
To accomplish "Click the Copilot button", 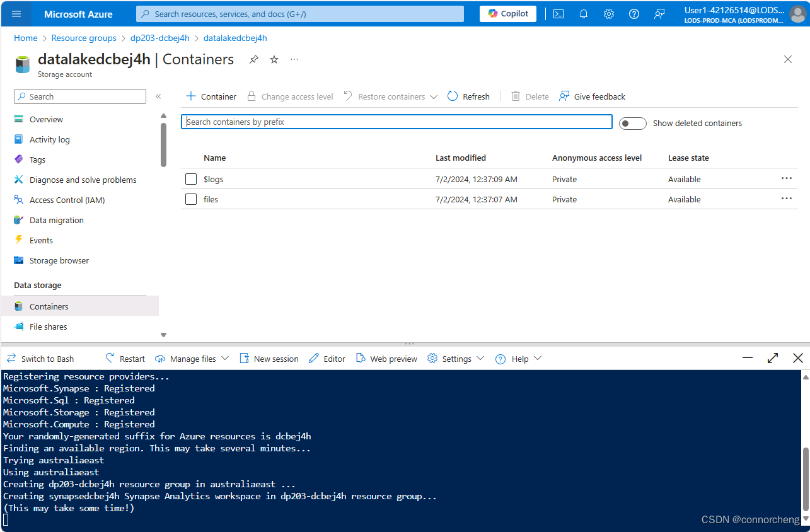I will tap(508, 14).
